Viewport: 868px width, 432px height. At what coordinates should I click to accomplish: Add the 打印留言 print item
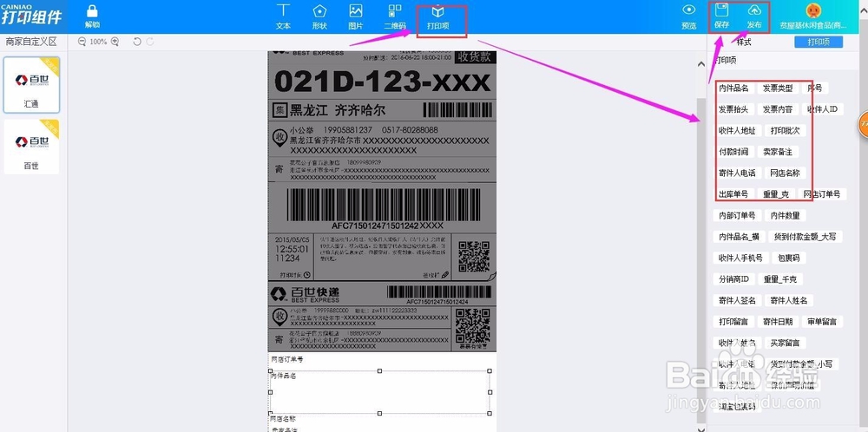tap(733, 321)
